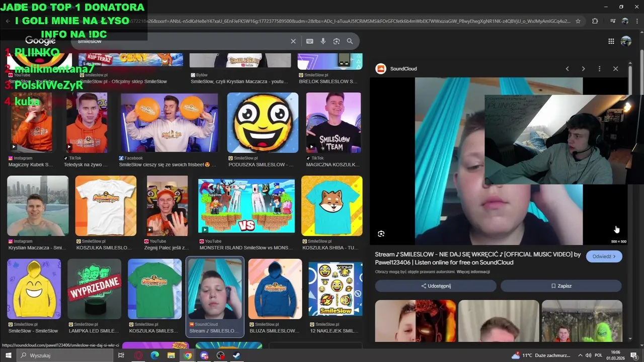Open the Krystian Maczacza Instagram pool image
644x362 pixels.
[x=38, y=206]
